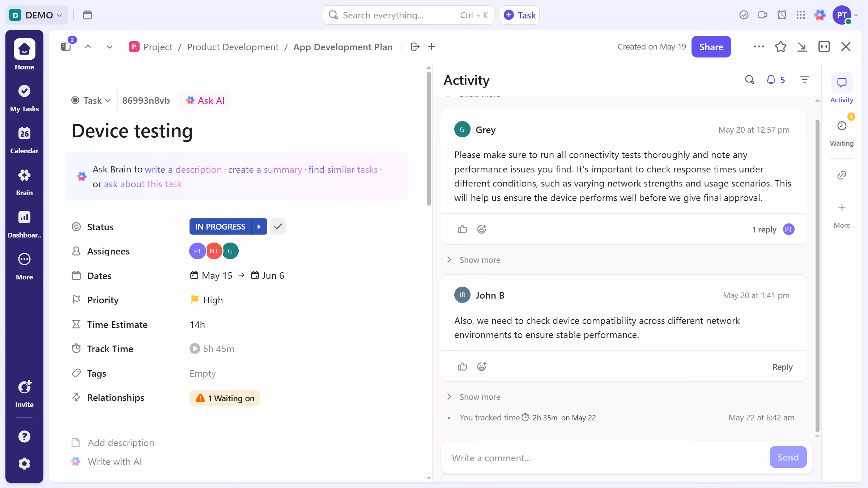Start the Track Time play button
868x488 pixels.
195,348
